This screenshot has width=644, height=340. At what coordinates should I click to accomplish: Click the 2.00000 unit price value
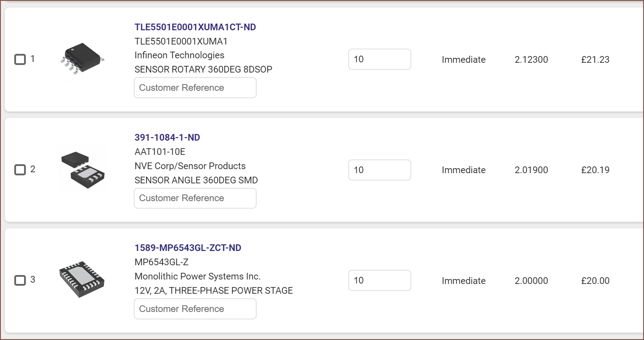pos(531,281)
